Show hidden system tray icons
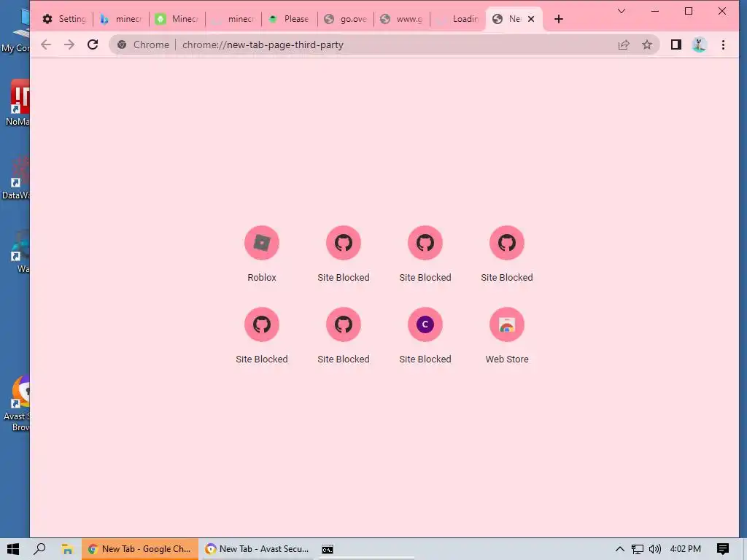This screenshot has width=747, height=560. point(620,549)
